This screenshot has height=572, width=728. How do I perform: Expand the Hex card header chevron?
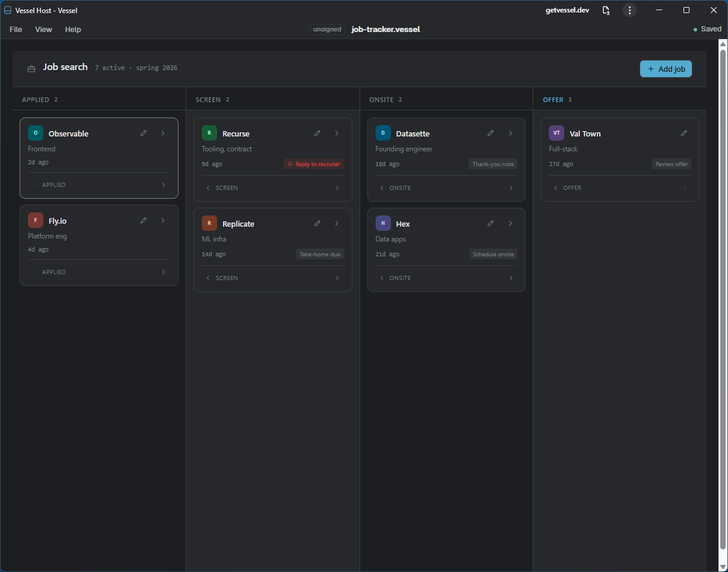510,224
